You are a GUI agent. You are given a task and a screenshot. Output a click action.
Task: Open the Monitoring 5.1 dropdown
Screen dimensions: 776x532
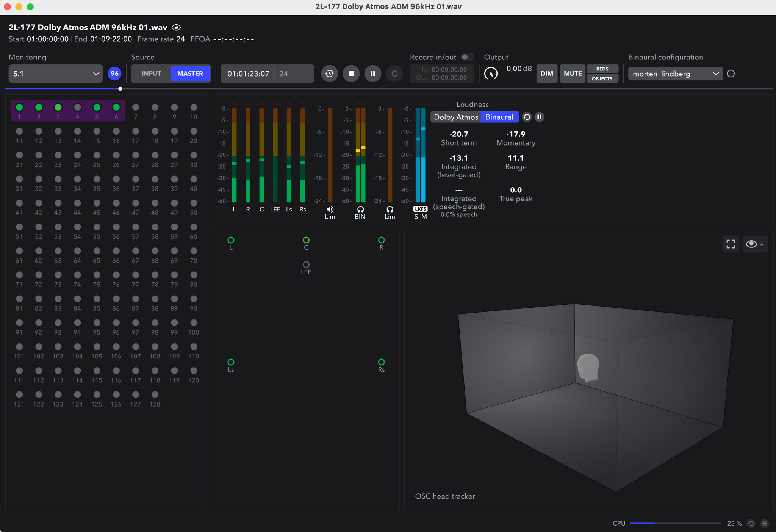pos(56,74)
